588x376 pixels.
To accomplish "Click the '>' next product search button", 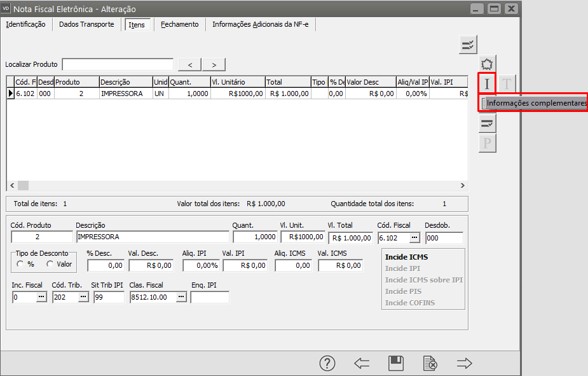I will 214,64.
